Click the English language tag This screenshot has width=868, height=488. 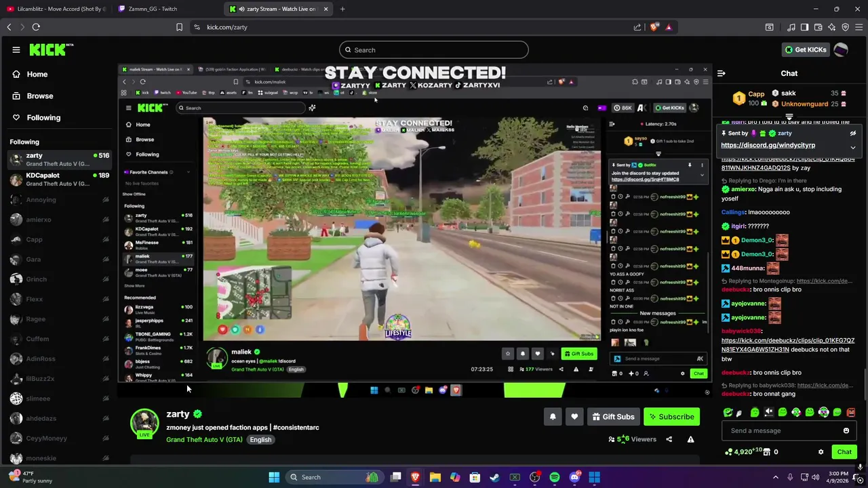pyautogui.click(x=260, y=440)
